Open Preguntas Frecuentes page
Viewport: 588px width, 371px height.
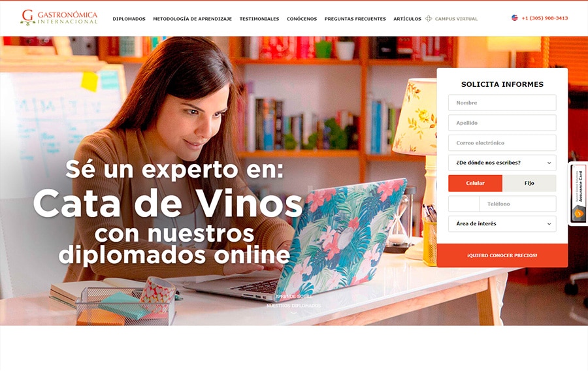tap(355, 19)
